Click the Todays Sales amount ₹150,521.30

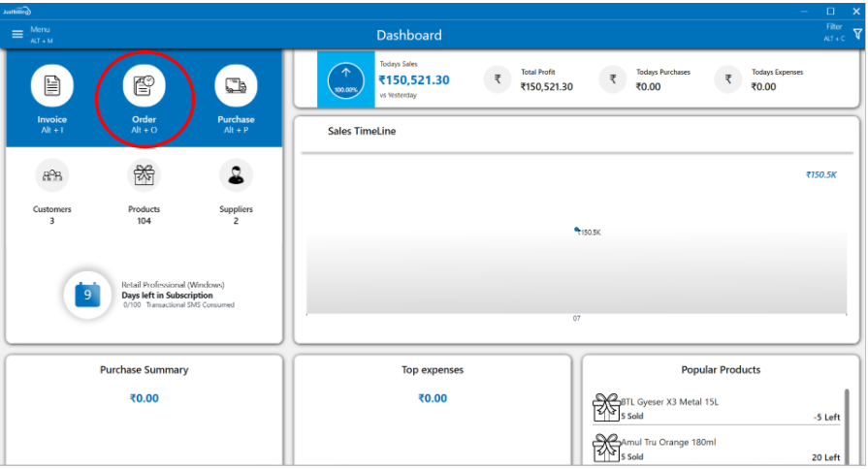[x=414, y=80]
